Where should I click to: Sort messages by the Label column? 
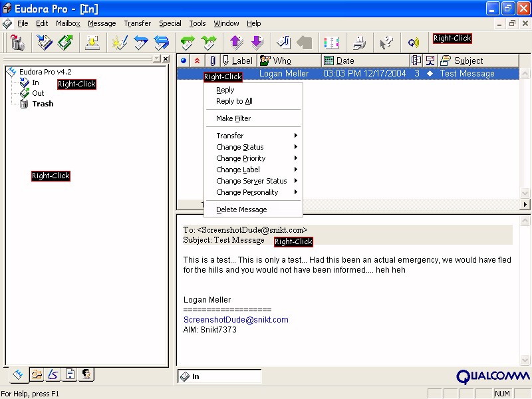click(239, 61)
